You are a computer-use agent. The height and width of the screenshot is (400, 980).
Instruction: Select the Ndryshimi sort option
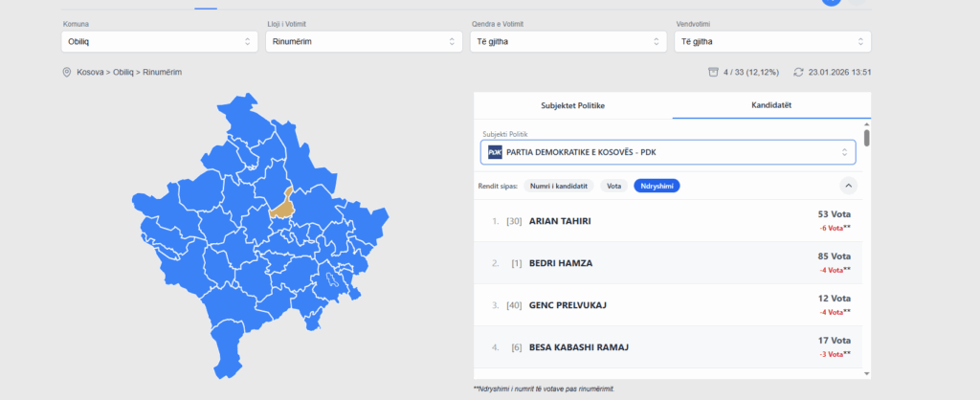(x=656, y=186)
